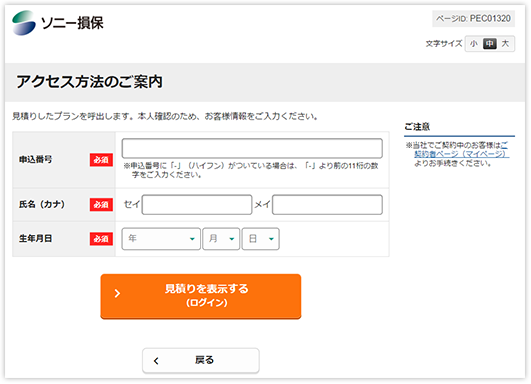Click the 見積りを表示する (ログイン) button
The image size is (531, 384).
point(201,296)
